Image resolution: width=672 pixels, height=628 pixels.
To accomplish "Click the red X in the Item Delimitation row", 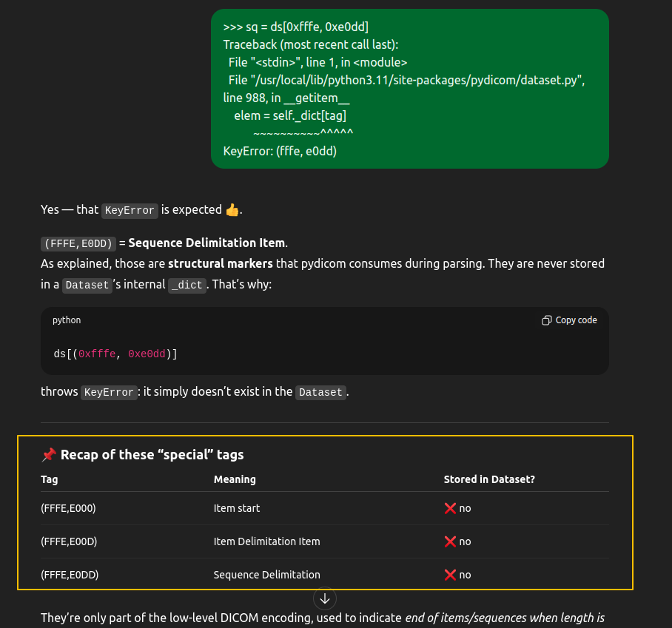I will (x=450, y=541).
